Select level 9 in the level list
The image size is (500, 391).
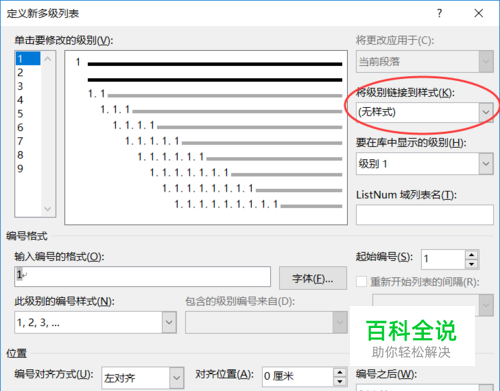click(x=28, y=168)
